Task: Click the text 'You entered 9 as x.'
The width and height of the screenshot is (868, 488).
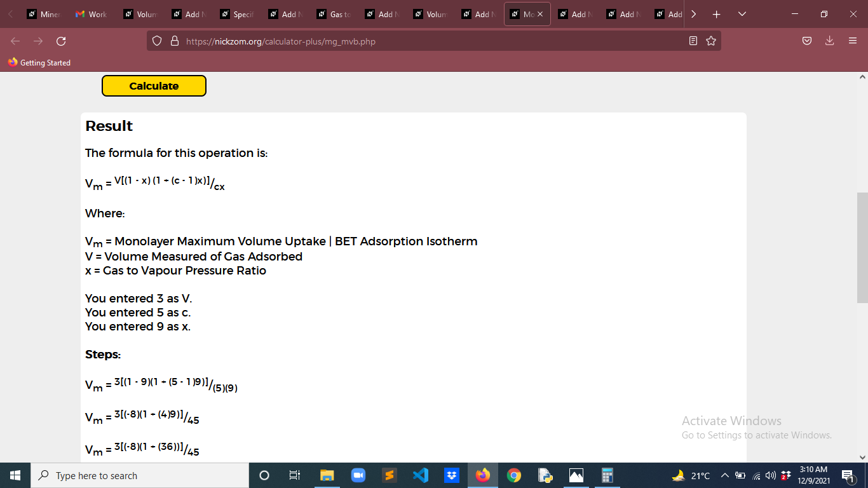Action: pos(138,327)
